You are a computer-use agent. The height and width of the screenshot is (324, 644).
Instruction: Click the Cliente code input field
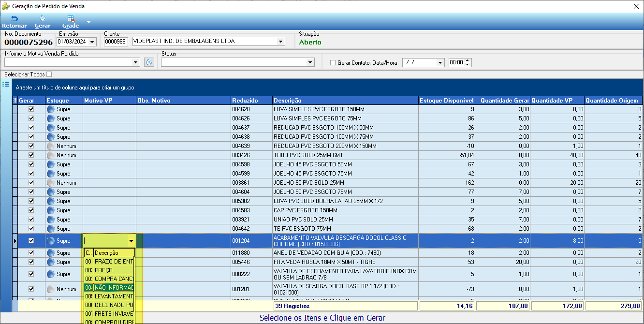tap(116, 42)
